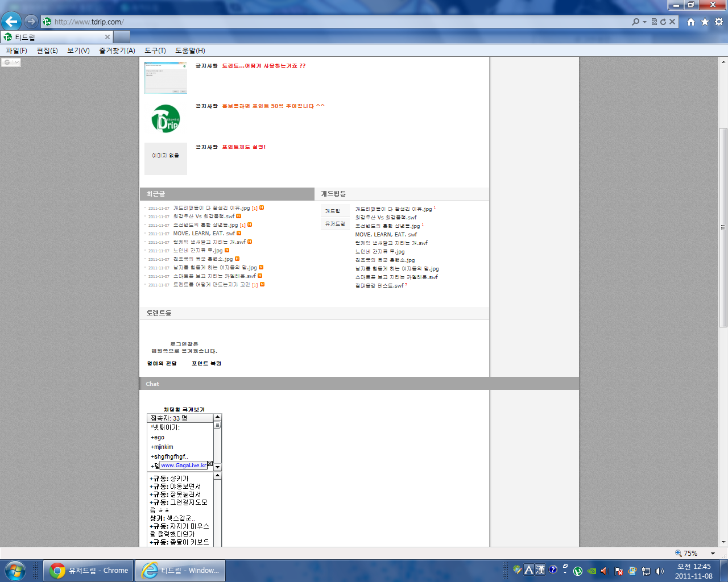Follow the www.GagaLive.kr link in chat
Image resolution: width=728 pixels, height=582 pixels.
184,465
